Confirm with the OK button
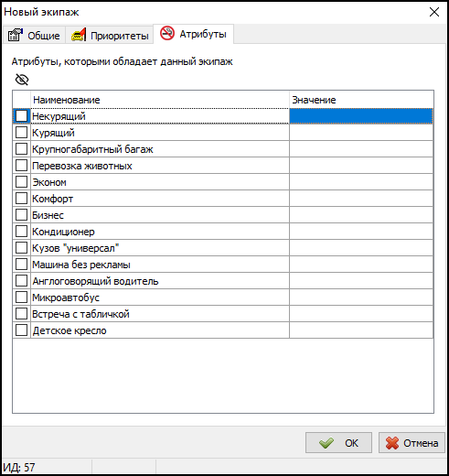449x476 pixels. (338, 443)
